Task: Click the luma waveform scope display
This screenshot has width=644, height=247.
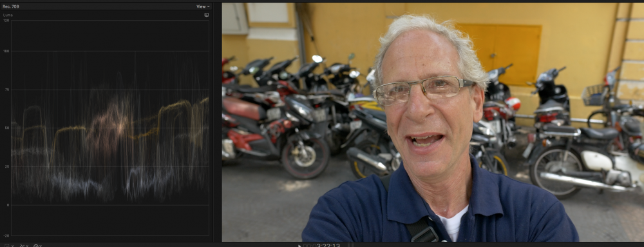Action: [109, 128]
